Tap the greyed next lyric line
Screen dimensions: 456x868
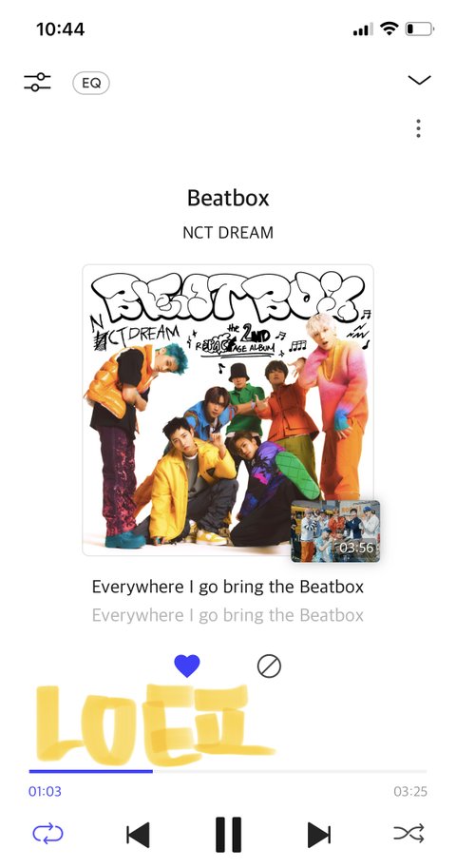(x=228, y=615)
